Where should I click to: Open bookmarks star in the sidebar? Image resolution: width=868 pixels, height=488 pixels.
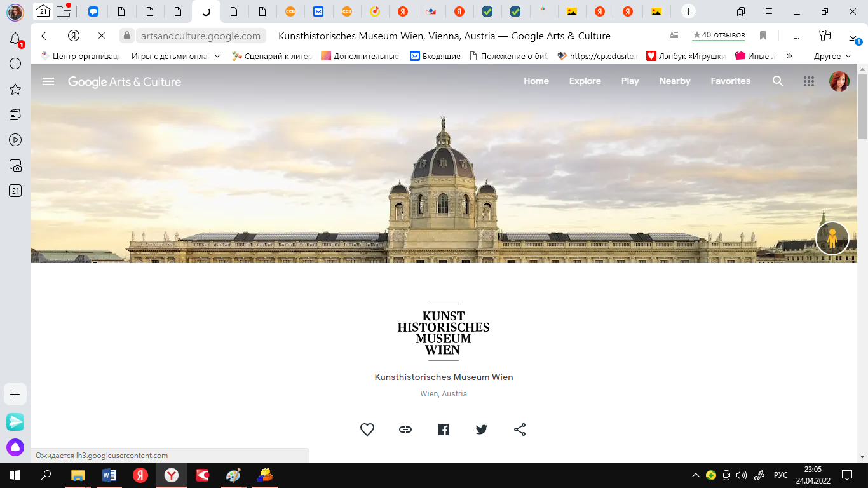click(x=15, y=89)
